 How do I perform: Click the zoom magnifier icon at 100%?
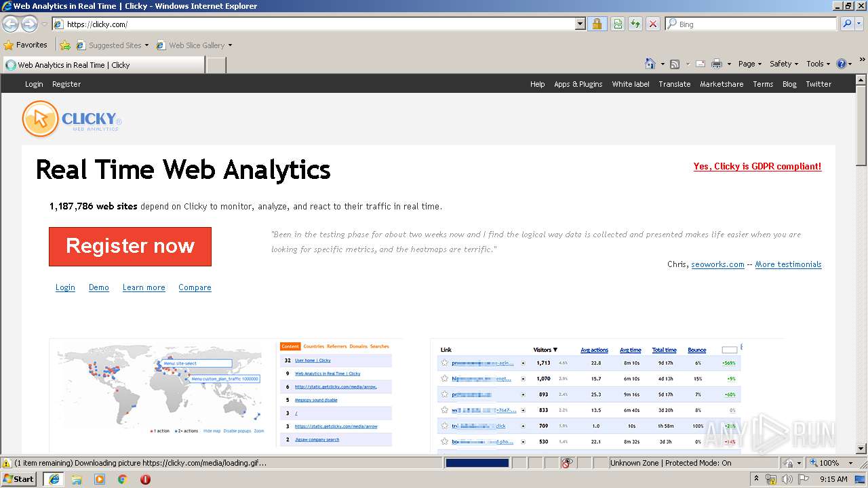813,463
